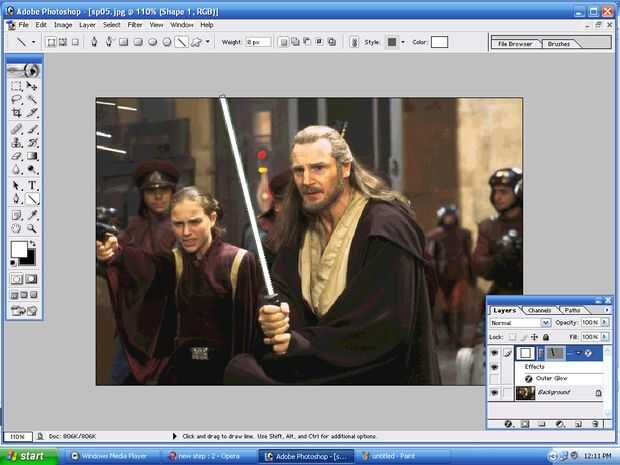Select the Line shape tool in toolbox
620x465 pixels.
pyautogui.click(x=32, y=198)
